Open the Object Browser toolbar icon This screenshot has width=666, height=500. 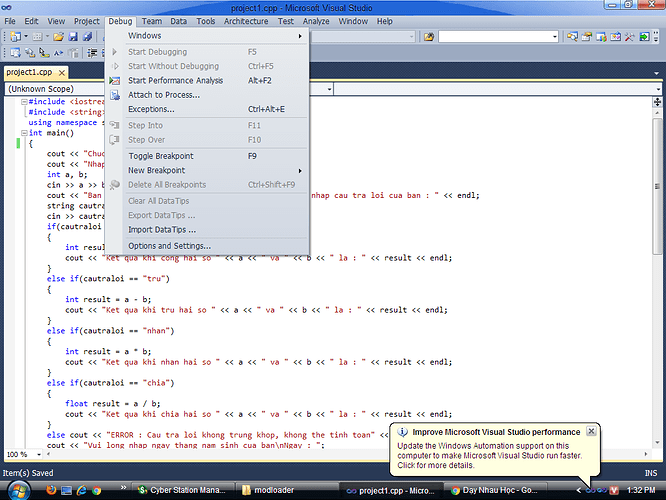coord(601,37)
